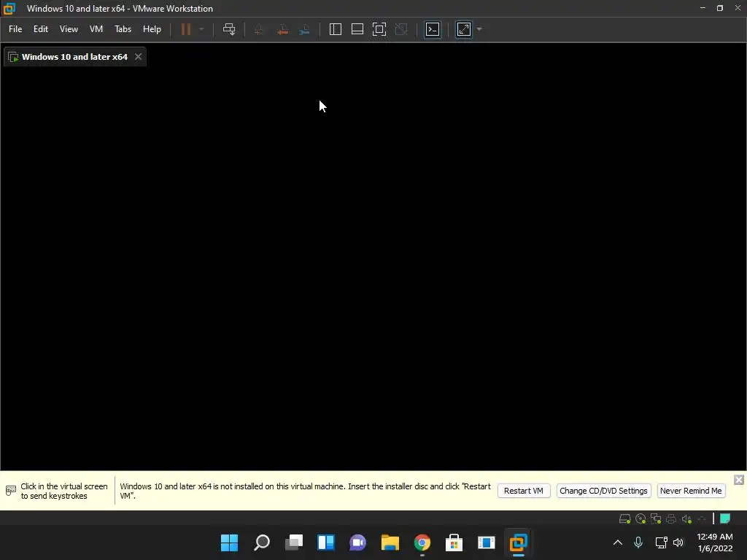The height and width of the screenshot is (560, 747).
Task: Show hidden system tray icons
Action: [618, 542]
